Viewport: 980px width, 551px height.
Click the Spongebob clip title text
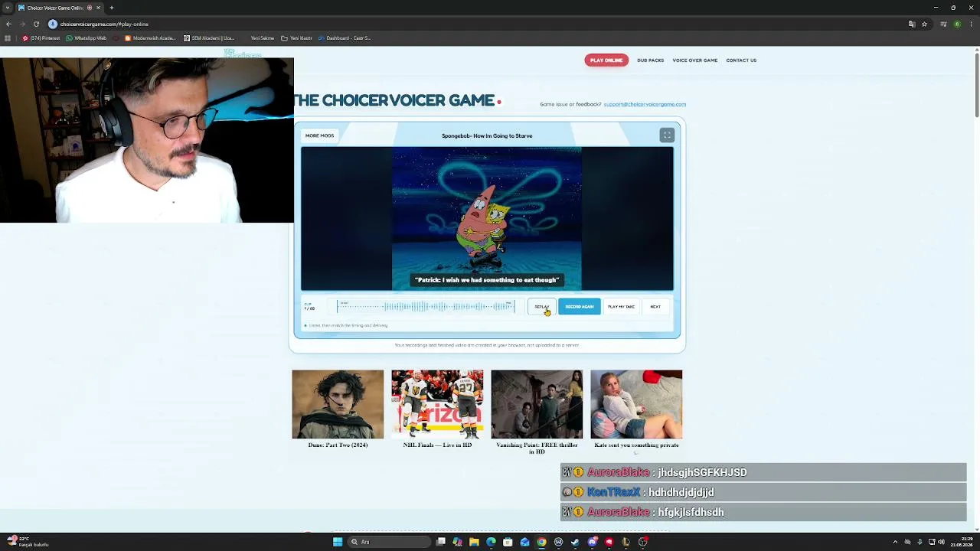pyautogui.click(x=487, y=135)
